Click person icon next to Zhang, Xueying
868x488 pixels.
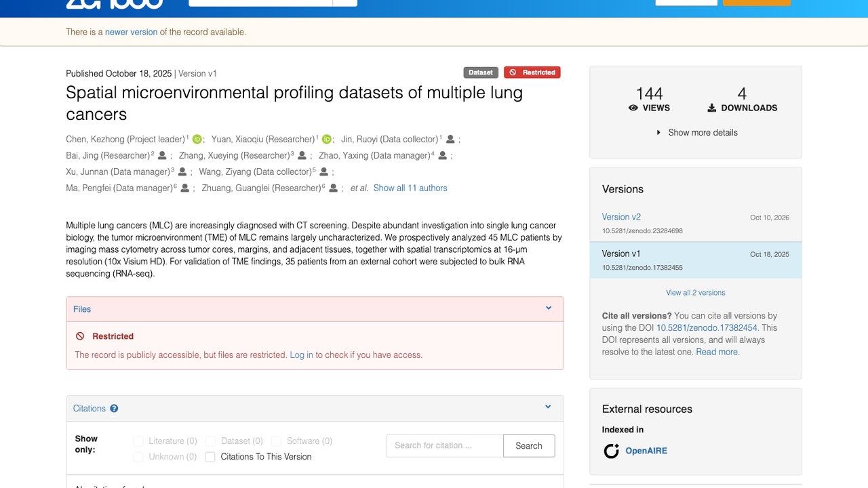(x=302, y=155)
